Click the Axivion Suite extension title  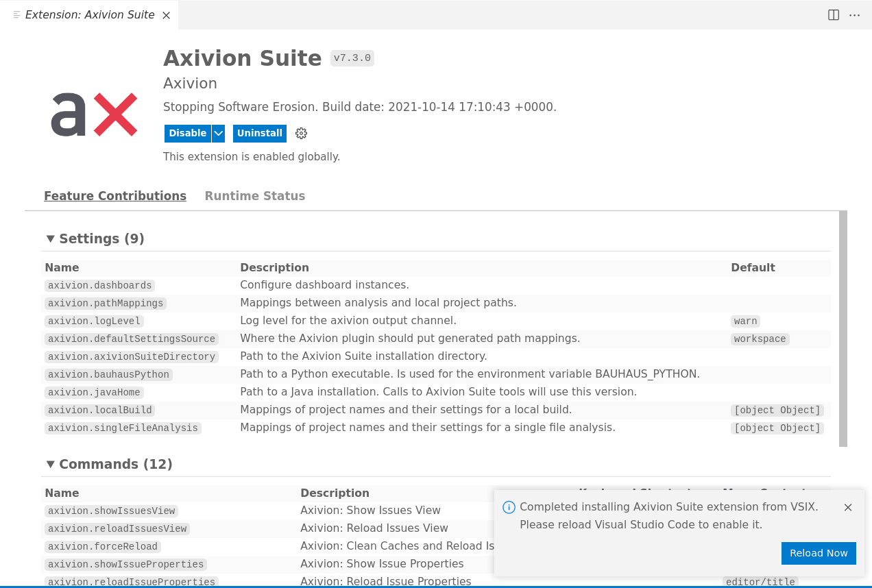[x=243, y=58]
